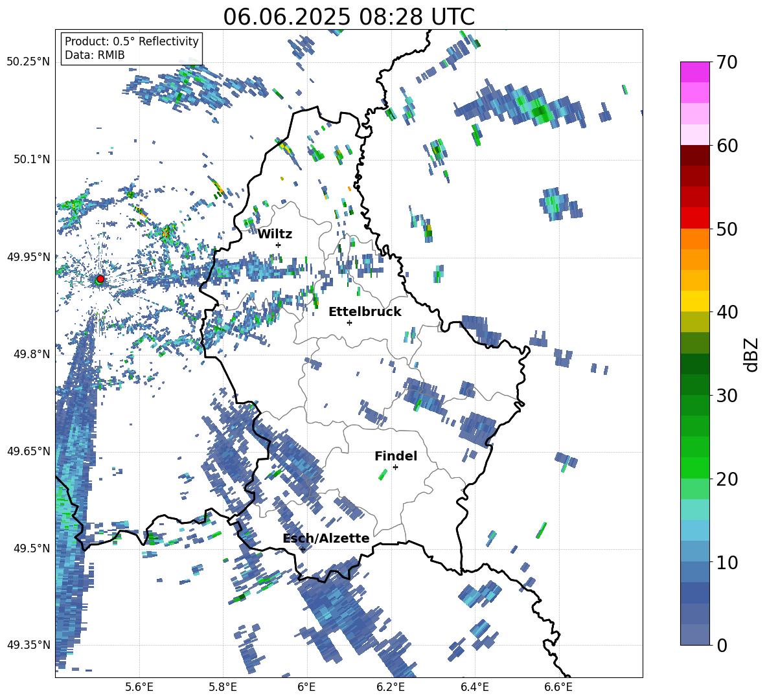Click the 49.35°N latitude label
The image size is (767, 700).
pos(29,645)
